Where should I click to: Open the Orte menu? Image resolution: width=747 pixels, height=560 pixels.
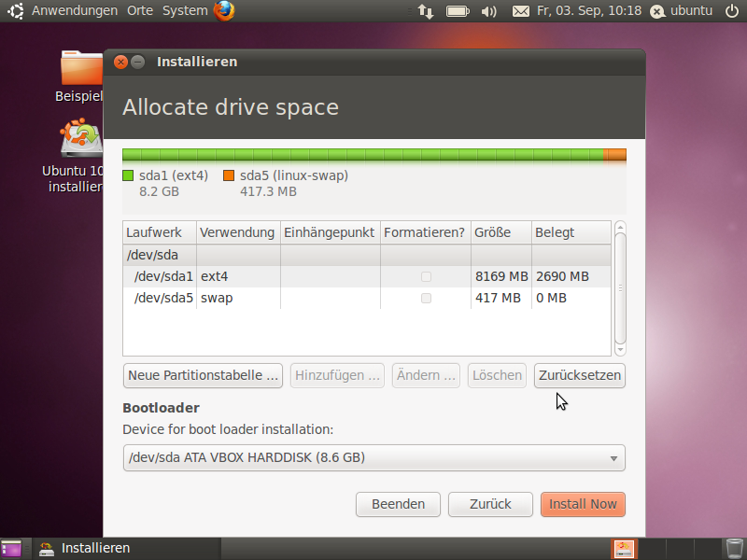click(x=140, y=11)
